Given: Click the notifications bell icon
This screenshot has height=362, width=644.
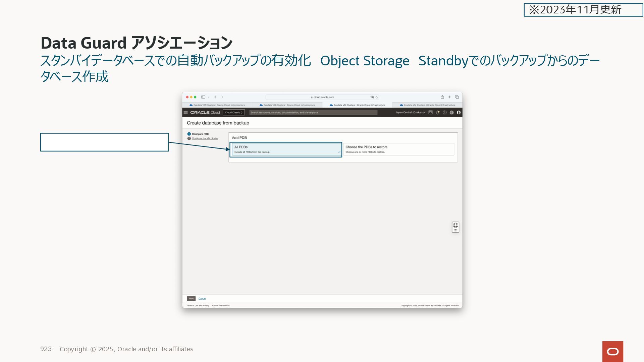Looking at the screenshot, I should point(437,112).
